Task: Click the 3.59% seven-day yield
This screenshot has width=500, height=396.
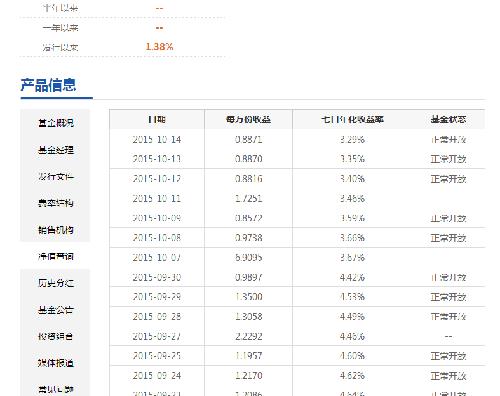Action: tap(352, 218)
